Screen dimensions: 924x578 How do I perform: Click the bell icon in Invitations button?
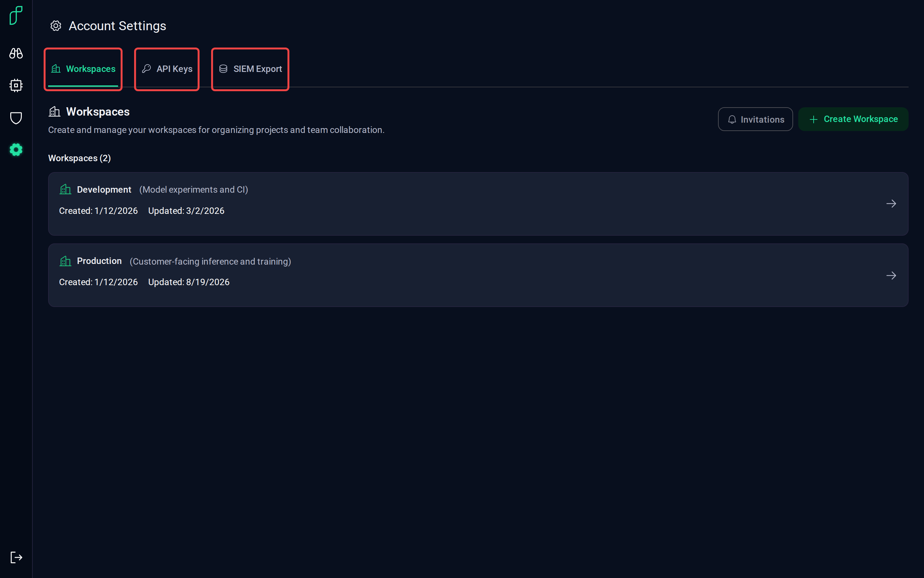pos(732,120)
